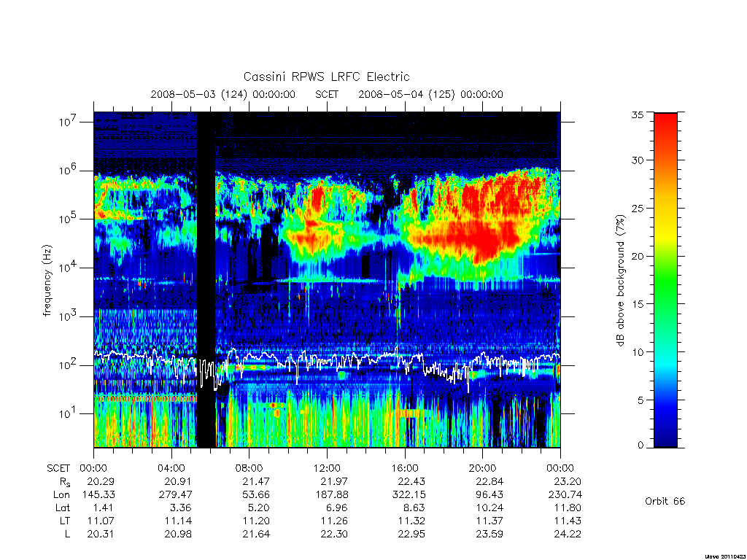Click the L value "20.98"
Screen dimensions: 747x560
click(178, 534)
